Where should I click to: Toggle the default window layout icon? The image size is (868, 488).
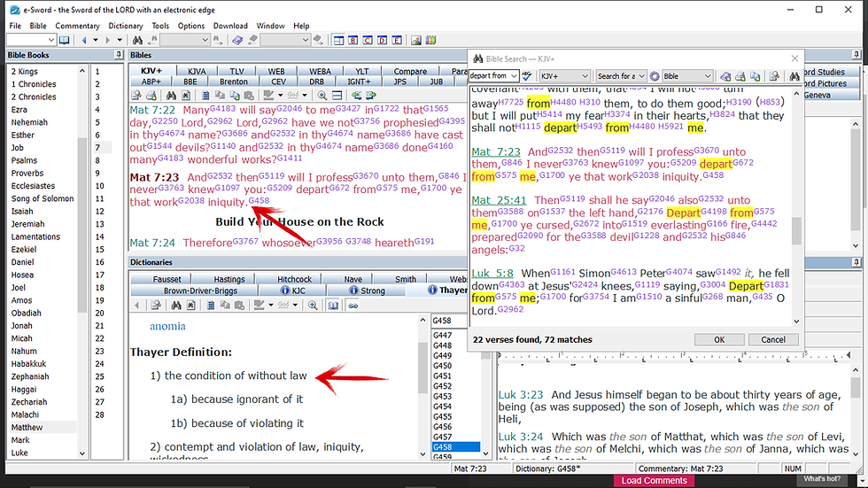338,40
